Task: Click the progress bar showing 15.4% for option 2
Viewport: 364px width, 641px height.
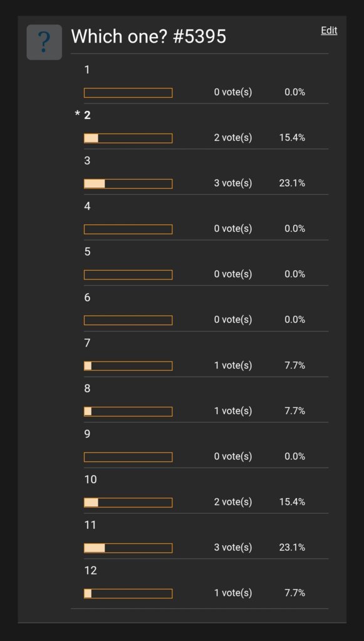Action: pyautogui.click(x=128, y=138)
